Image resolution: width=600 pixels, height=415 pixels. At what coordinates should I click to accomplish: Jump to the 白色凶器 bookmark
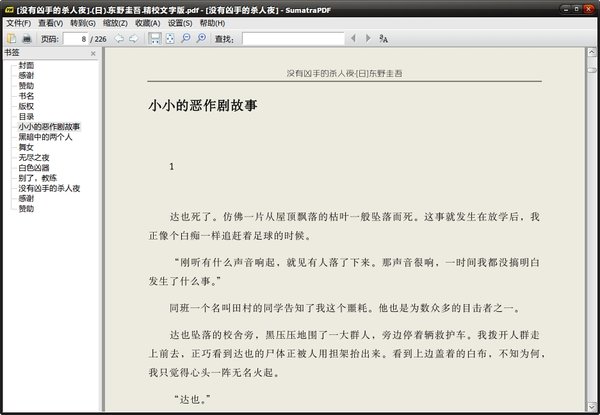pos(34,168)
